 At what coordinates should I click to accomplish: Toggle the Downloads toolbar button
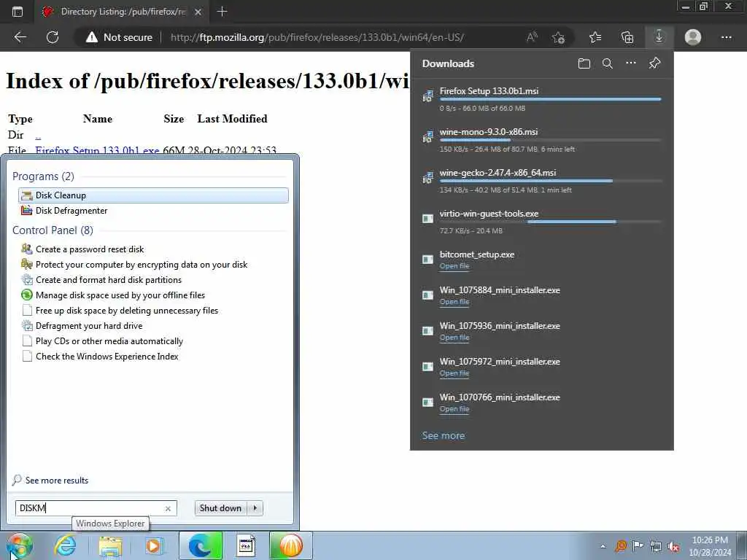coord(659,36)
